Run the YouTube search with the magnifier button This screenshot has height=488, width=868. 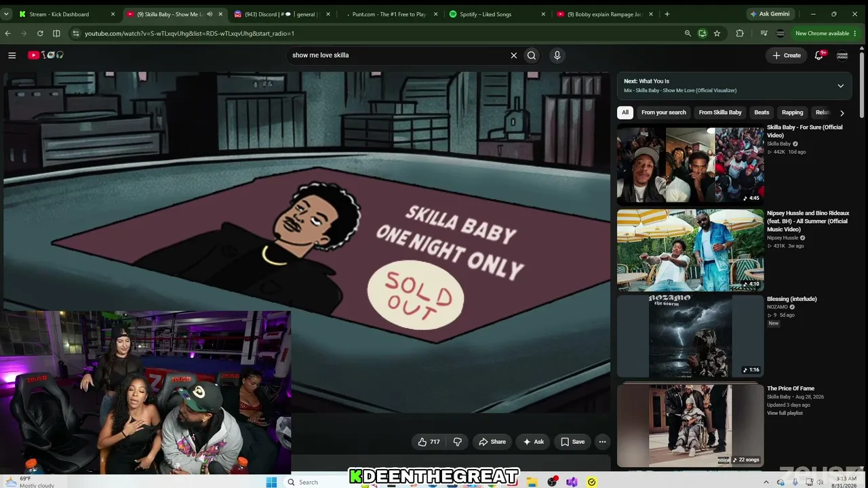tap(532, 56)
